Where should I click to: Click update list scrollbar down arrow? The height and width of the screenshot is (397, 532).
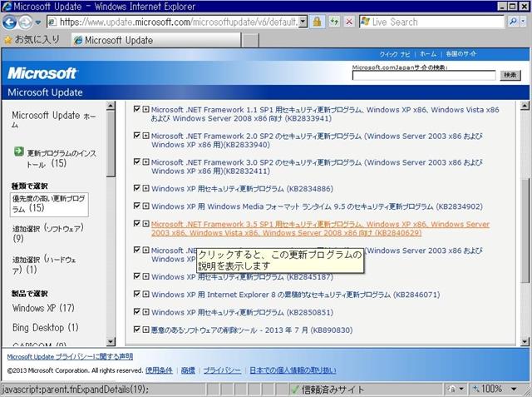pos(525,341)
